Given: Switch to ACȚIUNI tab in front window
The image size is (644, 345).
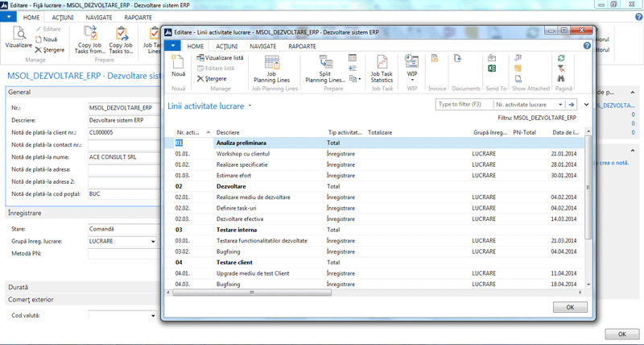Looking at the screenshot, I should (226, 46).
